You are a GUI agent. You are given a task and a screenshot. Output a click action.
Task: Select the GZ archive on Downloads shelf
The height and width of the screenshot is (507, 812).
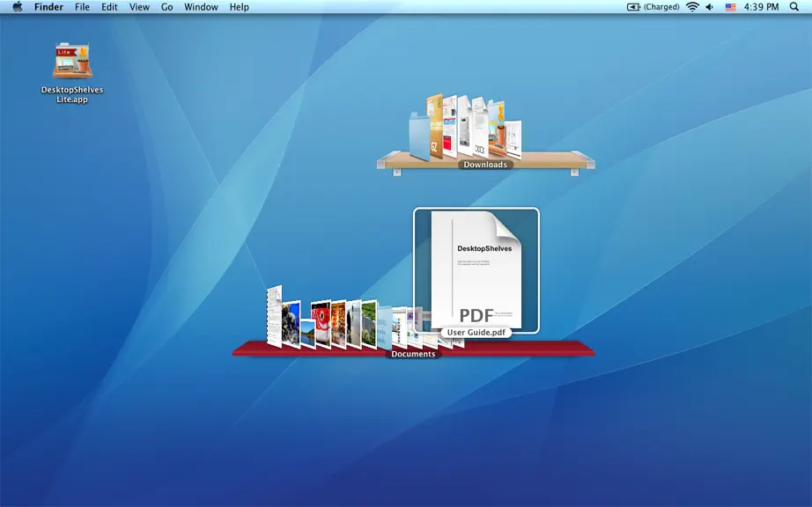[x=435, y=126]
